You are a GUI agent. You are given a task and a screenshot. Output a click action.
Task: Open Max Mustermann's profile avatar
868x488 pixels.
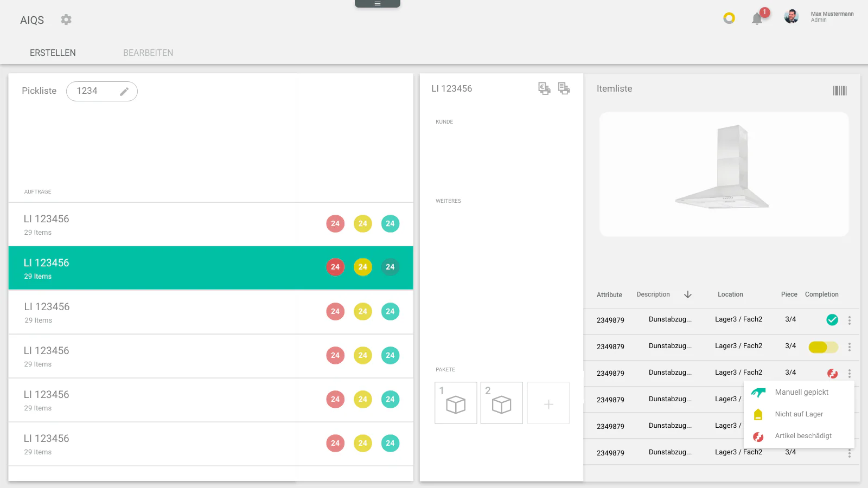tap(792, 17)
